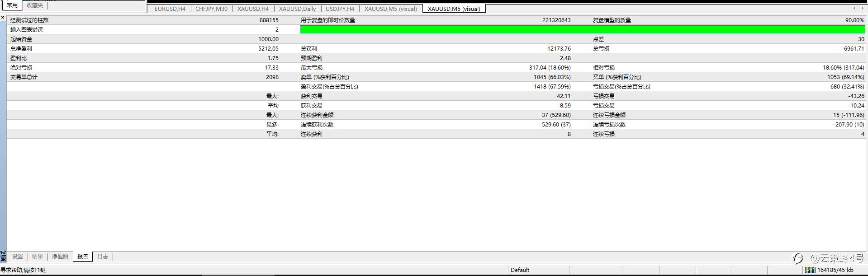Click the average loss trade value -10.24
868x276 pixels.
856,106
